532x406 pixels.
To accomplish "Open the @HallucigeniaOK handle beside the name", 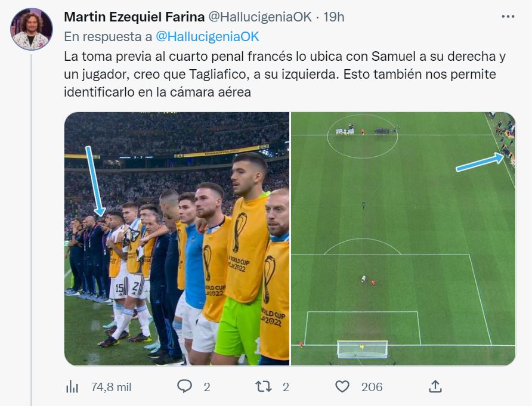I will tap(259, 17).
